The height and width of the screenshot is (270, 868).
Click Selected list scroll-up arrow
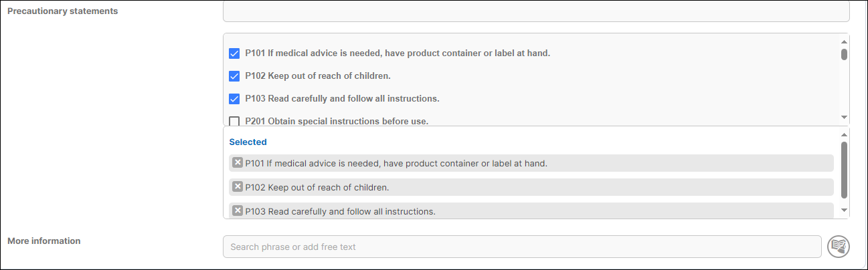click(844, 134)
